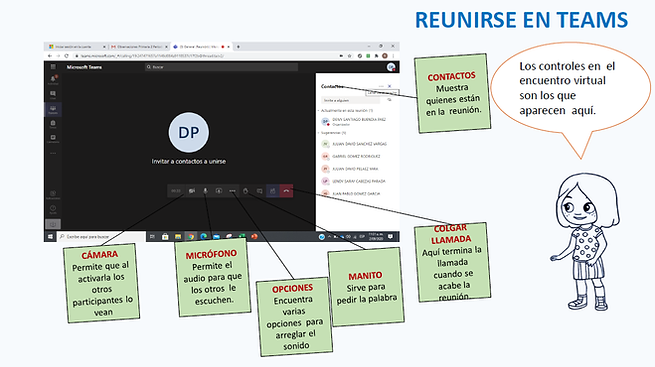Click the DP avatar in meeting stage
Viewport: 655px width, 367px height.
[189, 132]
